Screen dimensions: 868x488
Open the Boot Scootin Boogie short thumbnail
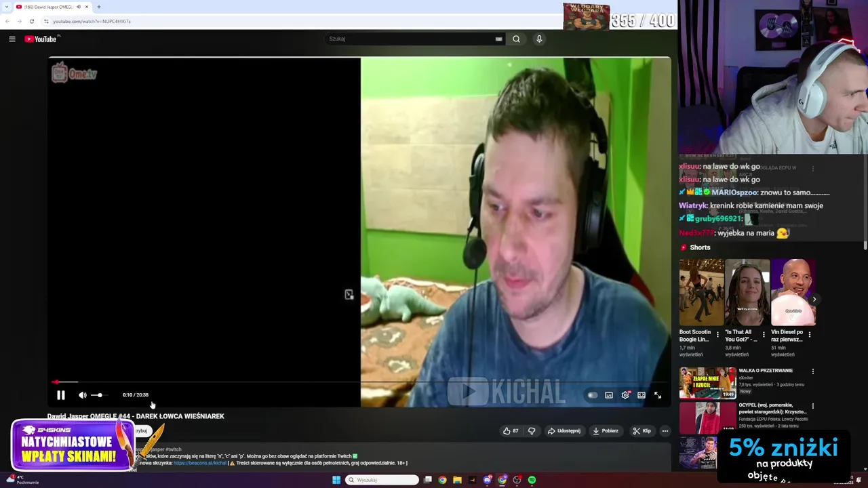(701, 292)
